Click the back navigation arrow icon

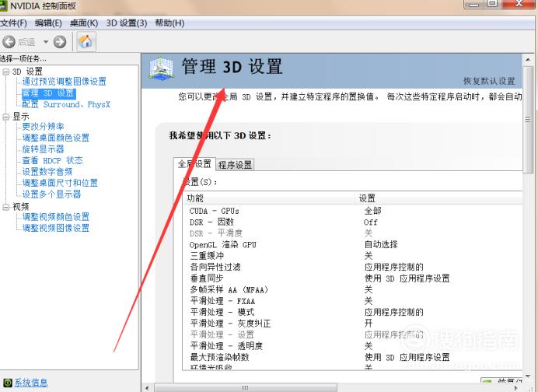(x=9, y=42)
